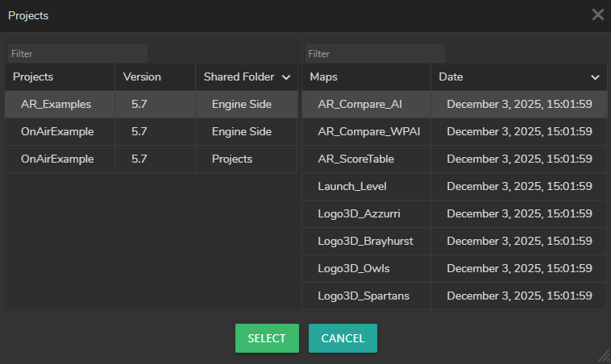Click the Shared Folder sort chevron
This screenshot has width=611, height=364.
tap(285, 77)
